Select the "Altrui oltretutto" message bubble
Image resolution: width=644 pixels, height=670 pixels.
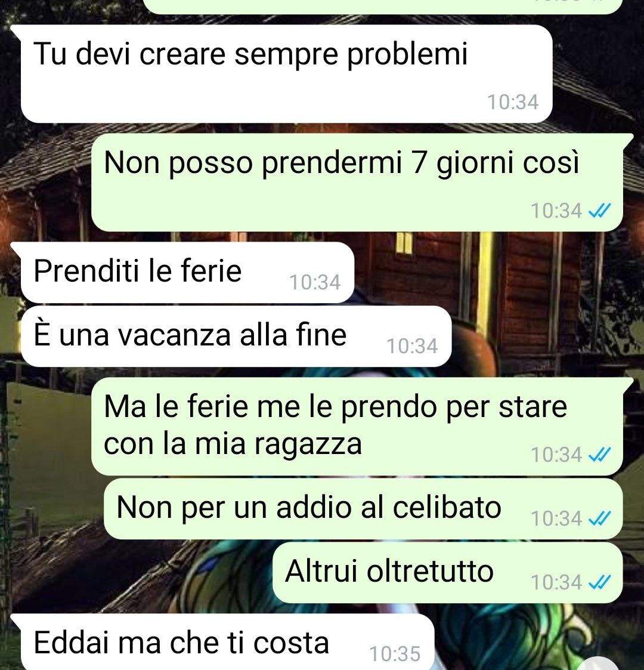[448, 573]
